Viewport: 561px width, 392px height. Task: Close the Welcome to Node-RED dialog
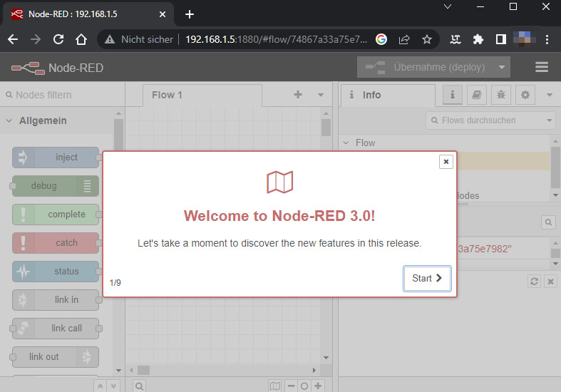click(446, 162)
